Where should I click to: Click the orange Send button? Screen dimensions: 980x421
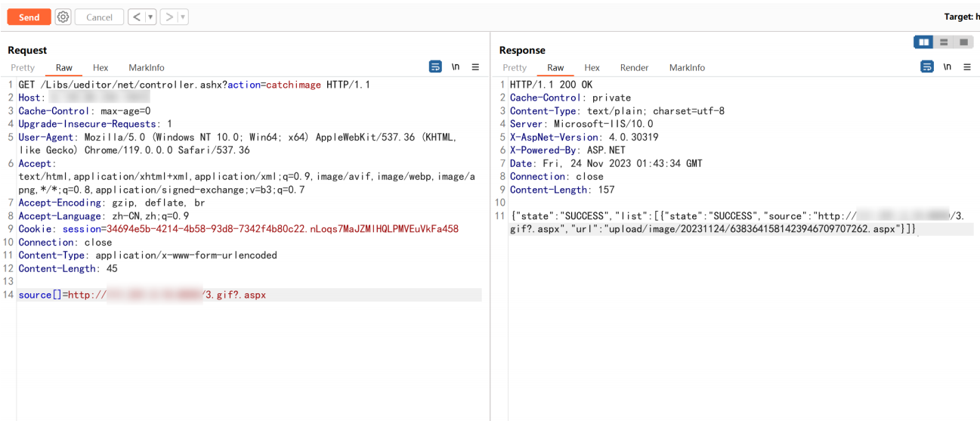29,17
